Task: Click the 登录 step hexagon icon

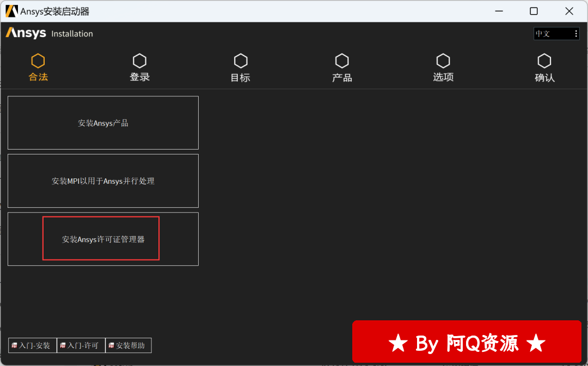Action: click(139, 61)
